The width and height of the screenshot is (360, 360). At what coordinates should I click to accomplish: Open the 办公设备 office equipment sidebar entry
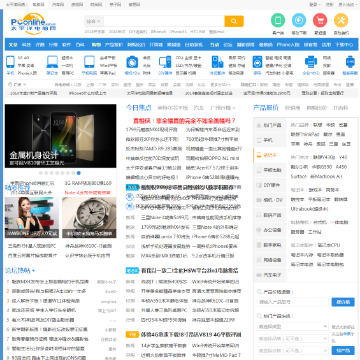[x=270, y=230]
